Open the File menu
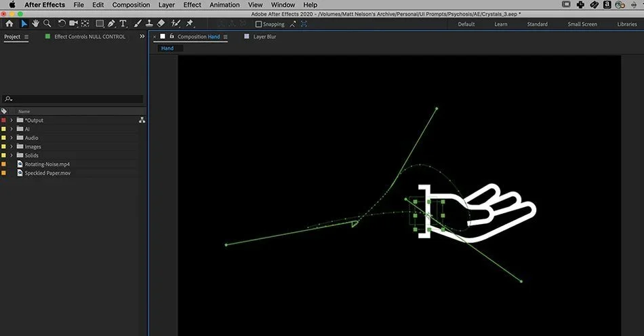Image resolution: width=644 pixels, height=336 pixels. pyautogui.click(x=79, y=5)
